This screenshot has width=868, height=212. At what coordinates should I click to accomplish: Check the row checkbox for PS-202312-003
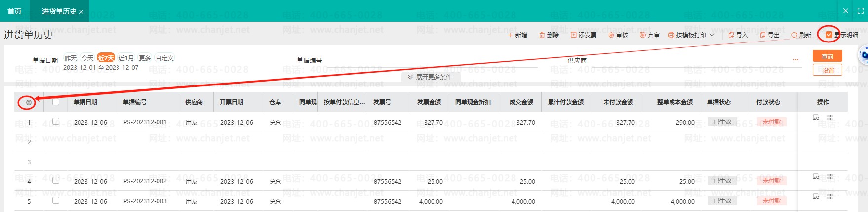(56, 201)
